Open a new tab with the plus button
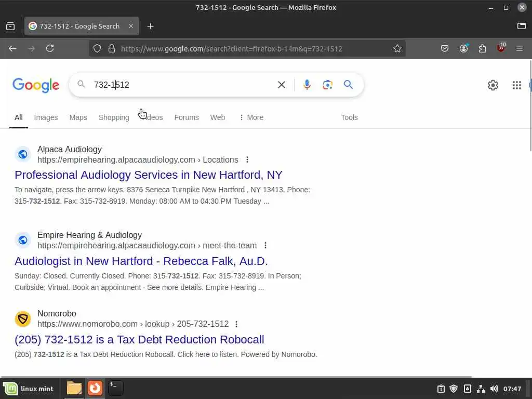Screen dimensions: 532x399 pyautogui.click(x=150, y=26)
